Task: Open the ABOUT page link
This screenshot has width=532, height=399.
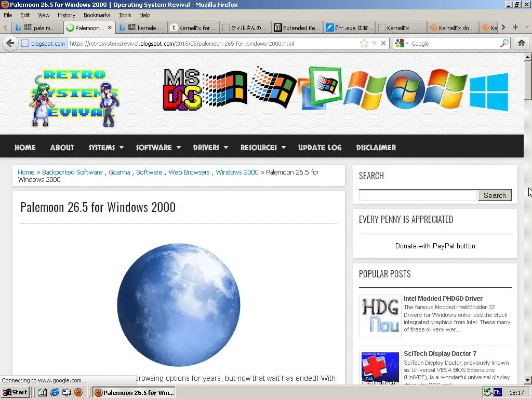Action: point(62,147)
